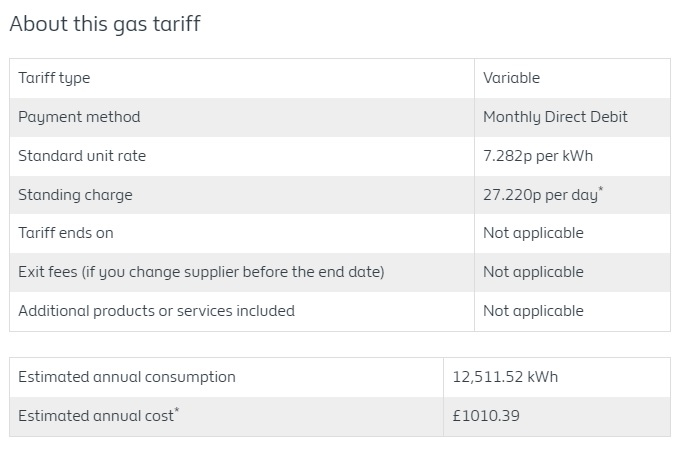Select the 'Standing charge' row label
Image resolution: width=687 pixels, height=453 pixels.
(x=75, y=195)
